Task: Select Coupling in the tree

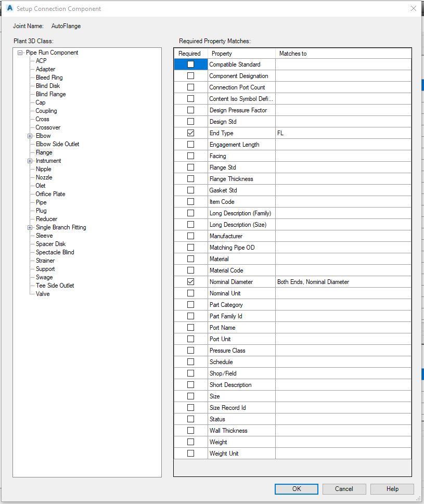Action: [x=46, y=111]
